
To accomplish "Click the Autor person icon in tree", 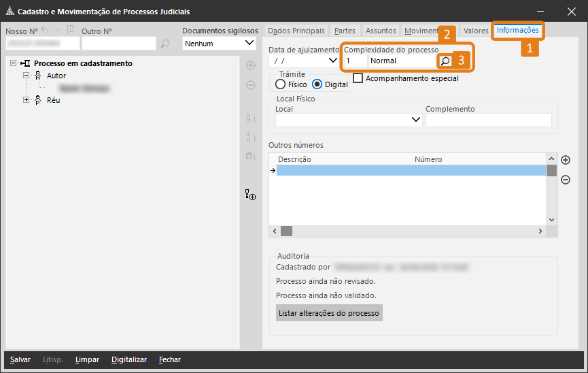I will click(38, 76).
